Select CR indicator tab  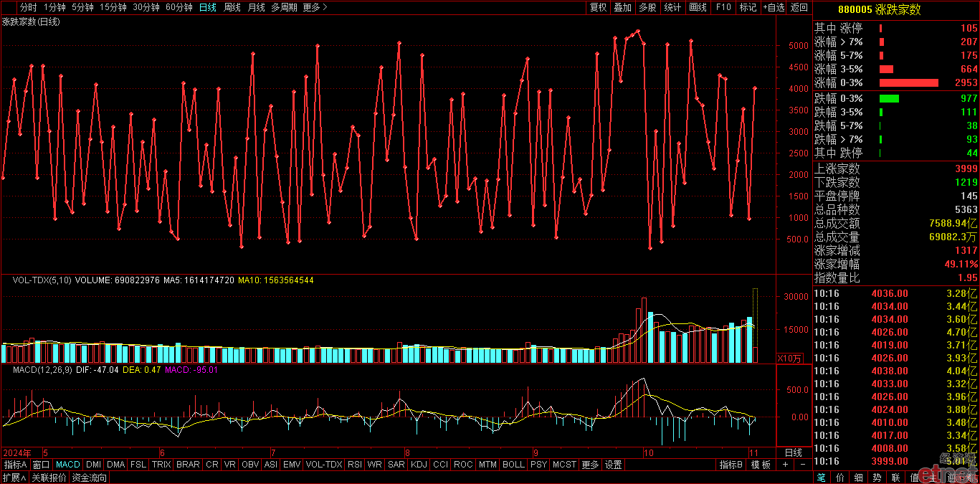coord(212,465)
